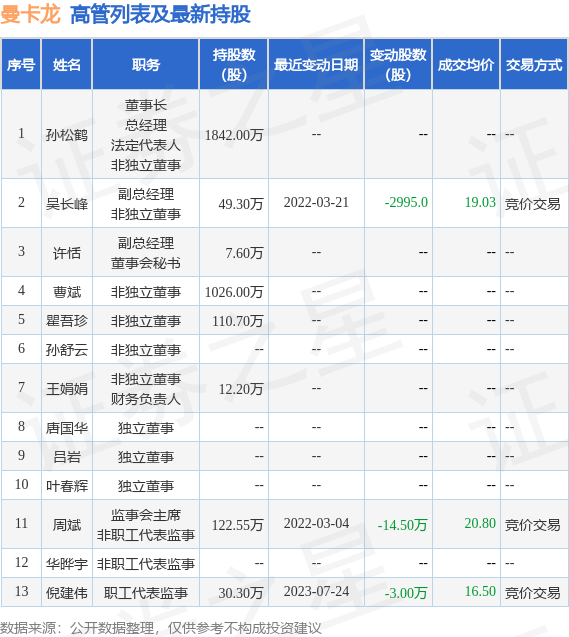Select the name 许恬

pos(67,253)
